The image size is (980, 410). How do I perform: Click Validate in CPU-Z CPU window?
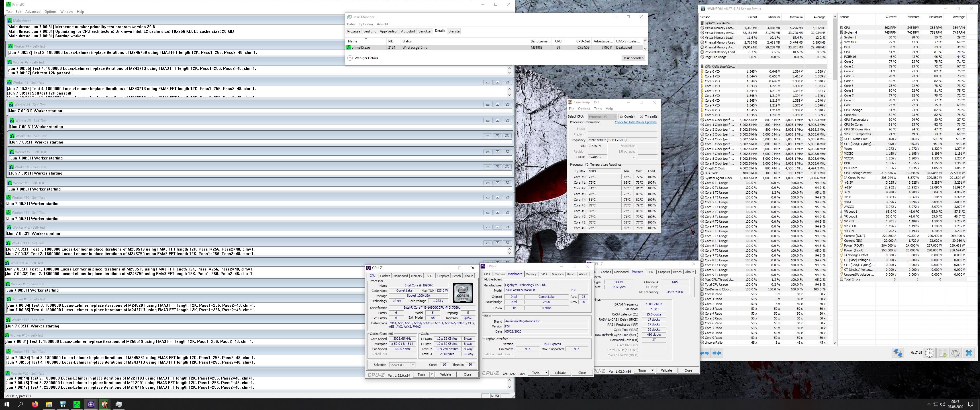coord(446,374)
